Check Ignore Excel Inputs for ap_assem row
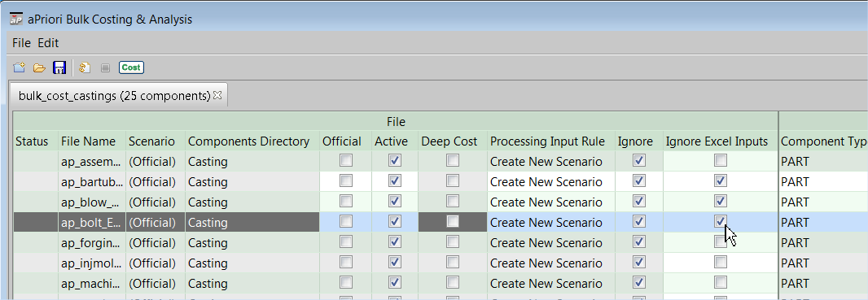This screenshot has width=868, height=300. click(x=720, y=160)
